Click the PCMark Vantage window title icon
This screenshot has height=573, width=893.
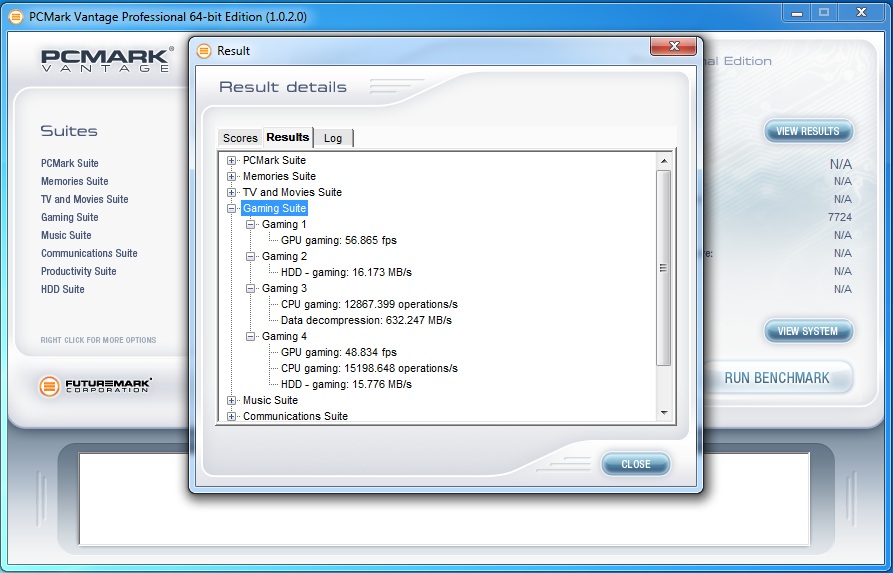click(16, 17)
